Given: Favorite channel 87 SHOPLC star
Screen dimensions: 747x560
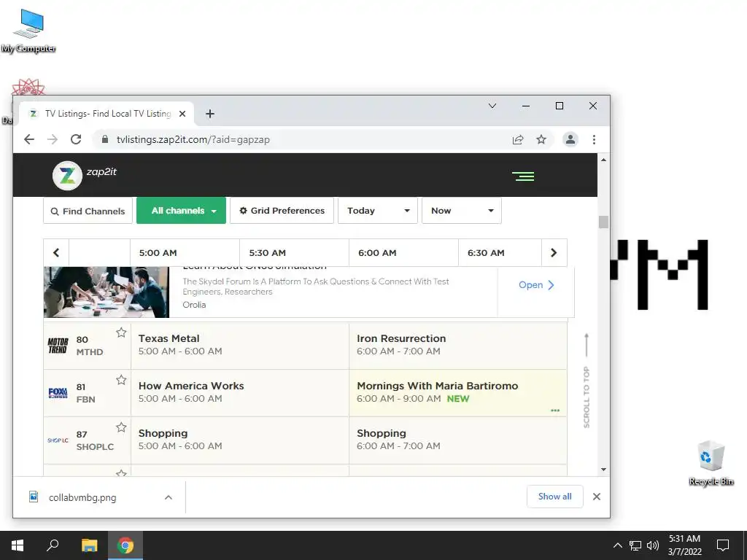Looking at the screenshot, I should (122, 427).
